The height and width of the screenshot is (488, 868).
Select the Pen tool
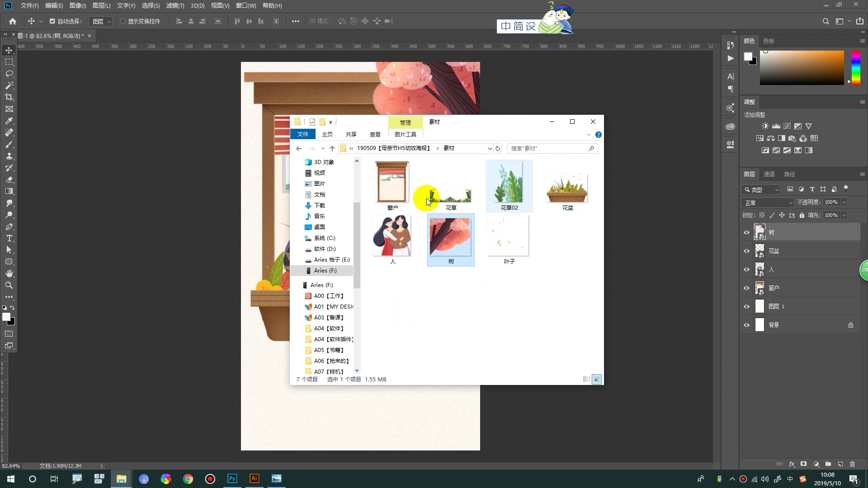coord(9,226)
